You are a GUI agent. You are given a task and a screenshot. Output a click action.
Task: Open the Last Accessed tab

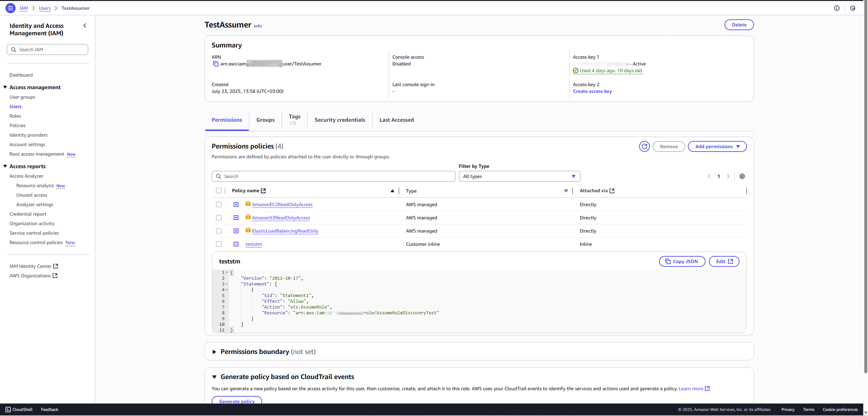click(x=396, y=120)
